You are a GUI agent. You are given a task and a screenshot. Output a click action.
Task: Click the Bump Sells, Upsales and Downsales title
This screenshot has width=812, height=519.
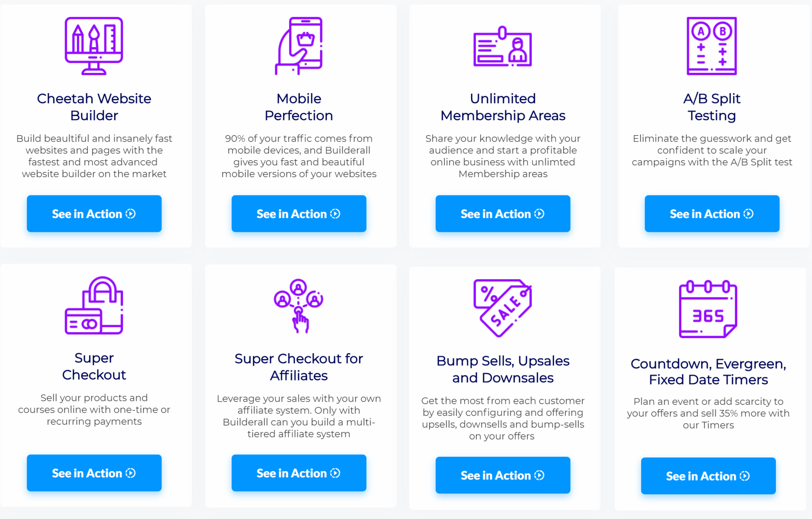coord(503,369)
